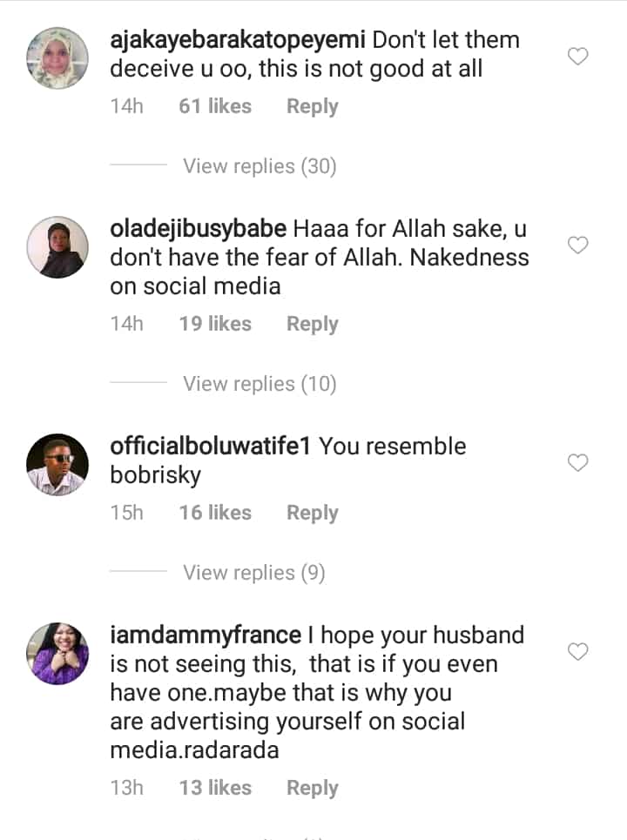Open ajakayebarakatopeyemi's profile picture
The image size is (627, 840).
point(57,57)
